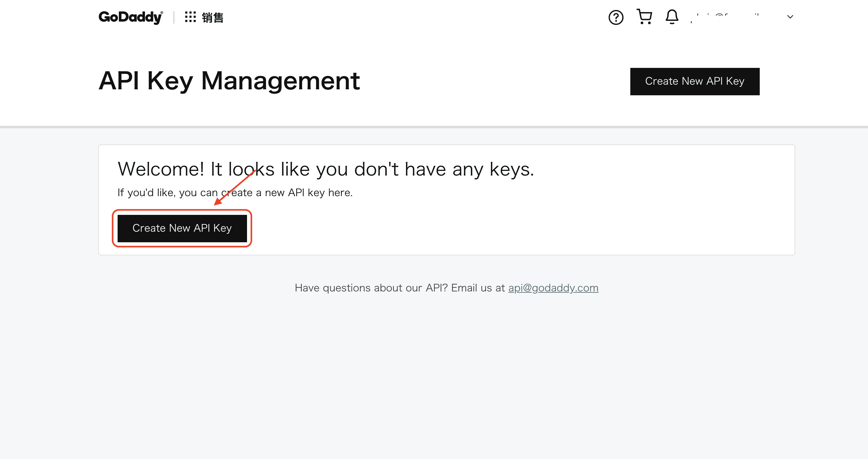This screenshot has width=868, height=459.
Task: Click Create New API Key in welcome card
Action: click(182, 228)
